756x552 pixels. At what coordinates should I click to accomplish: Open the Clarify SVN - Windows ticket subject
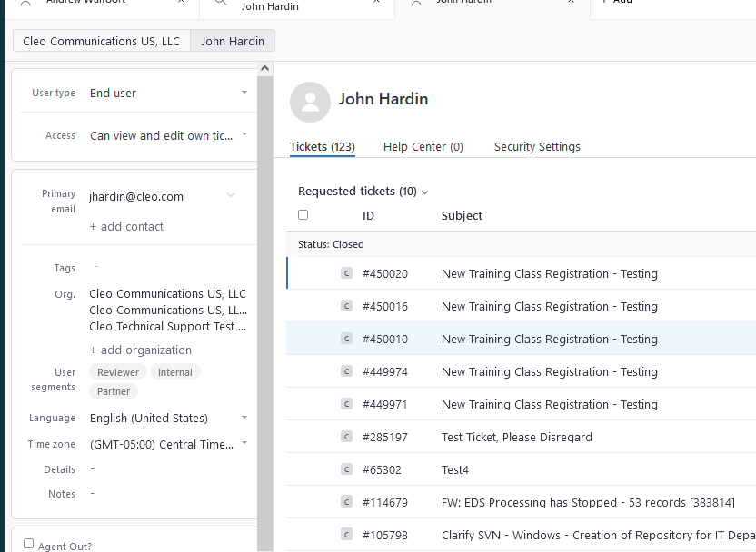[x=598, y=535]
